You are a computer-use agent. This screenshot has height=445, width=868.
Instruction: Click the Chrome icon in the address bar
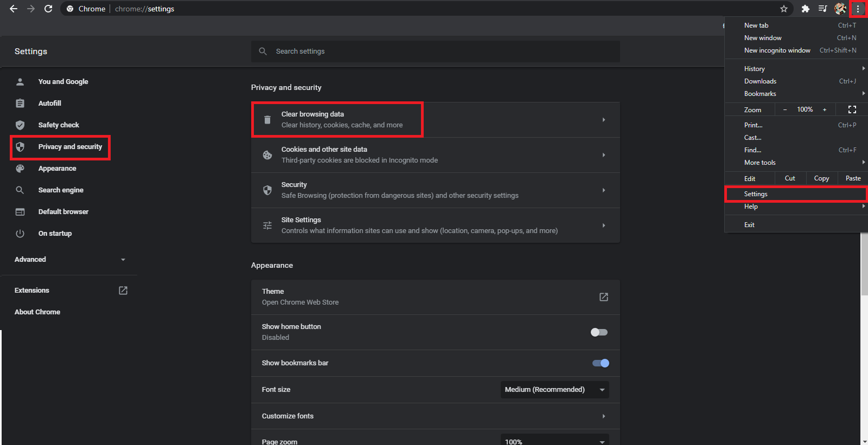click(70, 9)
